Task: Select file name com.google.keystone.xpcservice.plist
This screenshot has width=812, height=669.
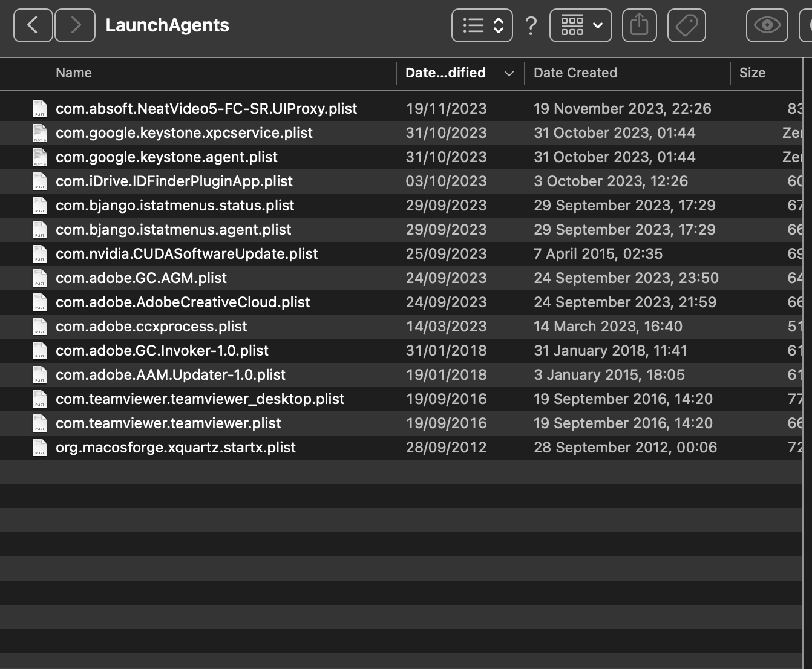Action: tap(184, 133)
